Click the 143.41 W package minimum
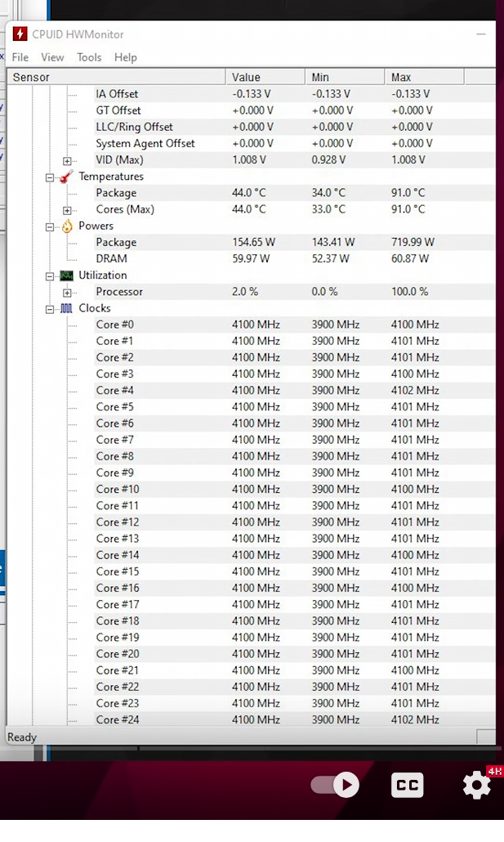This screenshot has width=504, height=842. point(333,242)
